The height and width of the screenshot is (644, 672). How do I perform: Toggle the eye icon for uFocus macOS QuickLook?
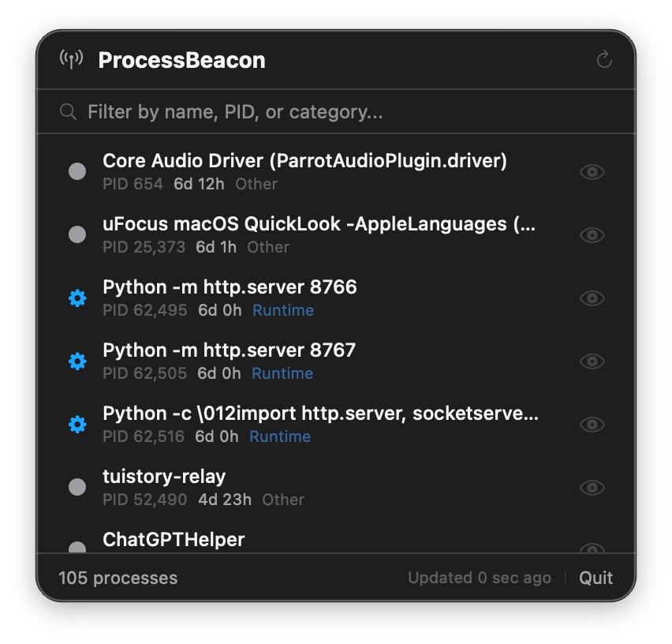coord(592,234)
